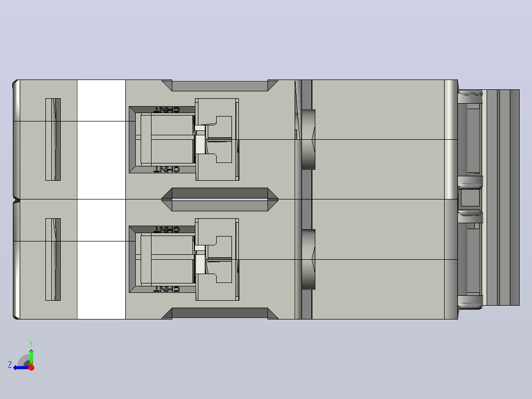Click the red X axis dot on triad

point(32,367)
